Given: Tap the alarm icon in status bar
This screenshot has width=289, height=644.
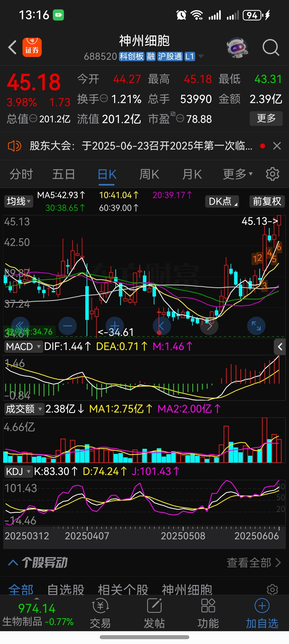Looking at the screenshot, I should (x=181, y=15).
